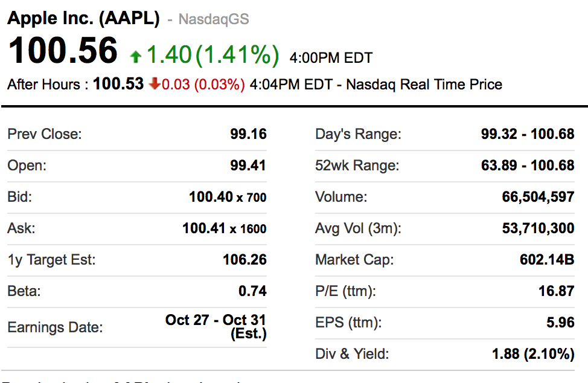The width and height of the screenshot is (588, 383).
Task: Click the Market Cap value 602.14B
Action: (x=547, y=260)
